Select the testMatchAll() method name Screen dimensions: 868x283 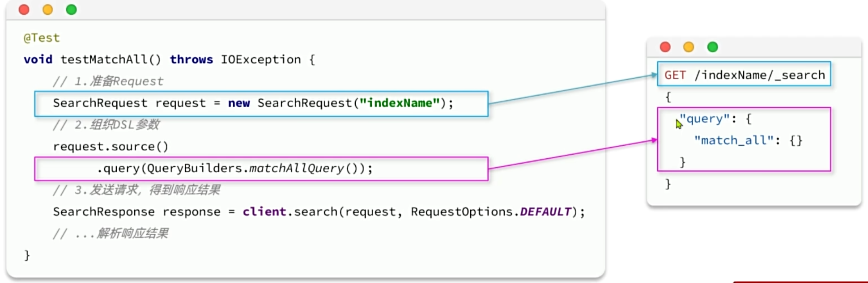click(x=110, y=59)
